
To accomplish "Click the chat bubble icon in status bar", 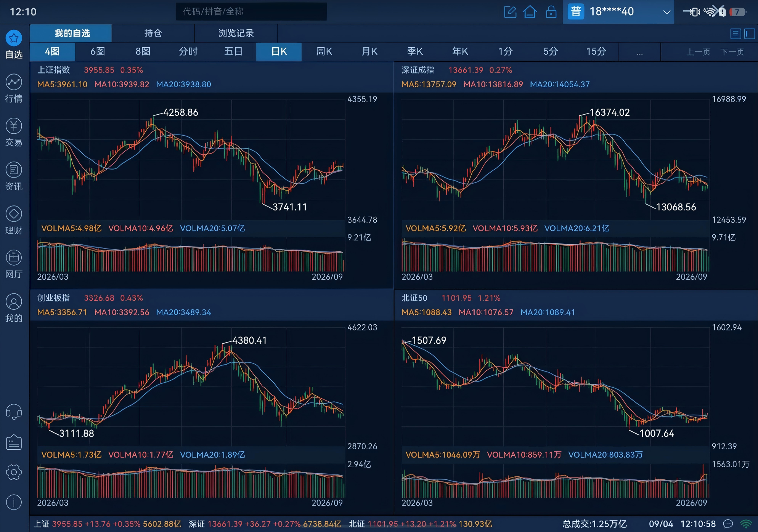I will point(728,524).
